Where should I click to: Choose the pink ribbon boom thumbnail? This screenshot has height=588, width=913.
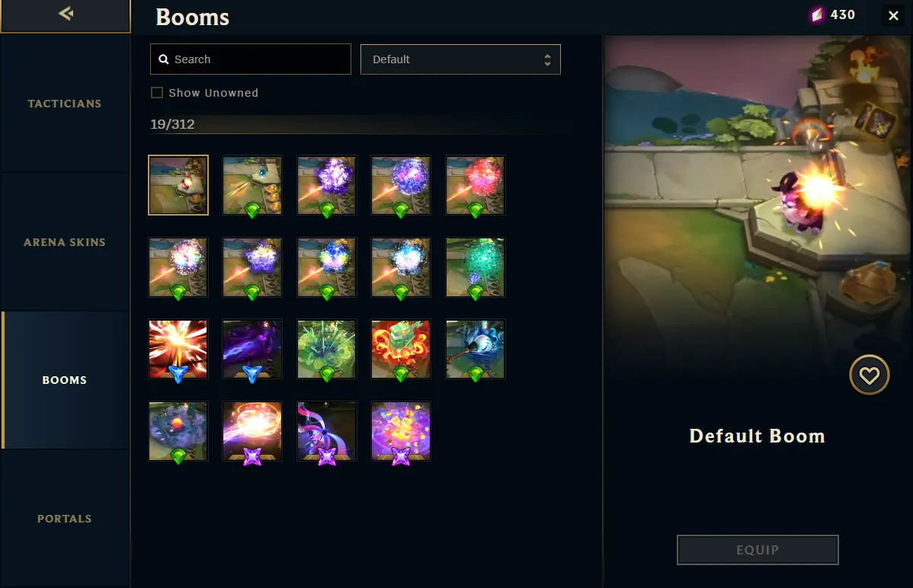[x=327, y=431]
